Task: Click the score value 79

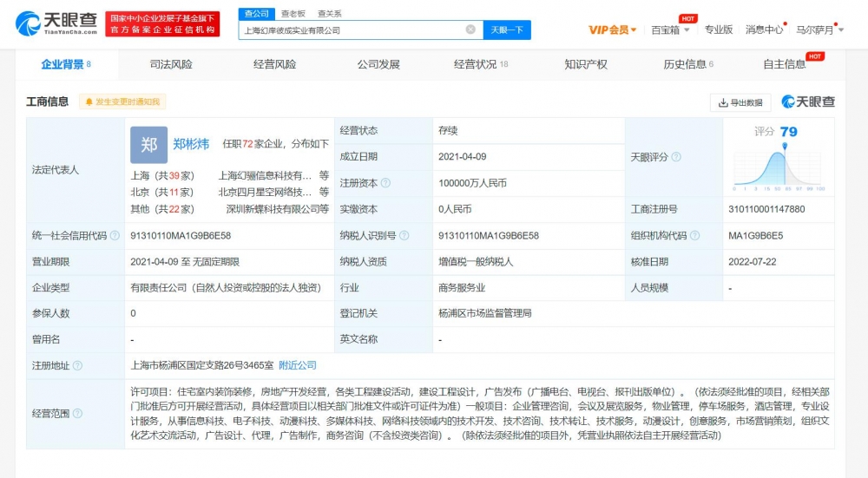Action: point(788,132)
